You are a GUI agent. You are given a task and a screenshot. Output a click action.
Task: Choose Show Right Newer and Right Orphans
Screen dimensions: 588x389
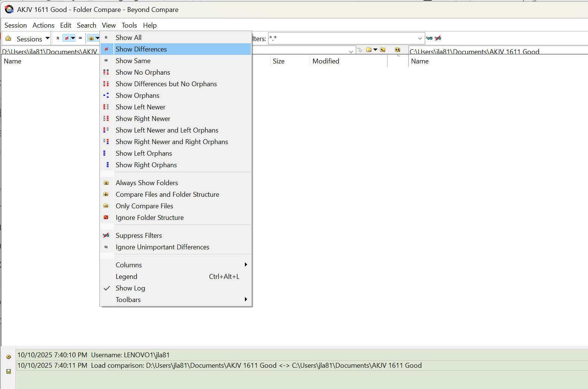click(x=175, y=142)
